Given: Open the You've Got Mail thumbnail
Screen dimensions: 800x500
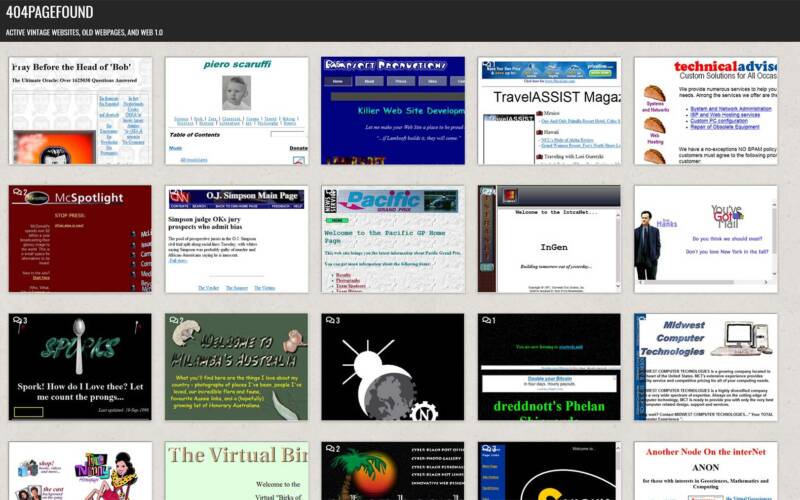Looking at the screenshot, I should pyautogui.click(x=705, y=239).
